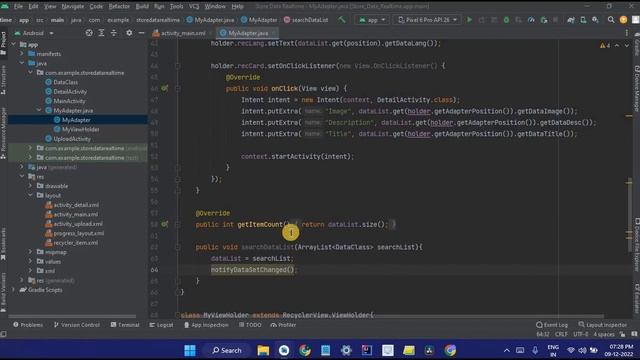Open the Profiler tool window
The height and width of the screenshot is (360, 640).
click(283, 325)
